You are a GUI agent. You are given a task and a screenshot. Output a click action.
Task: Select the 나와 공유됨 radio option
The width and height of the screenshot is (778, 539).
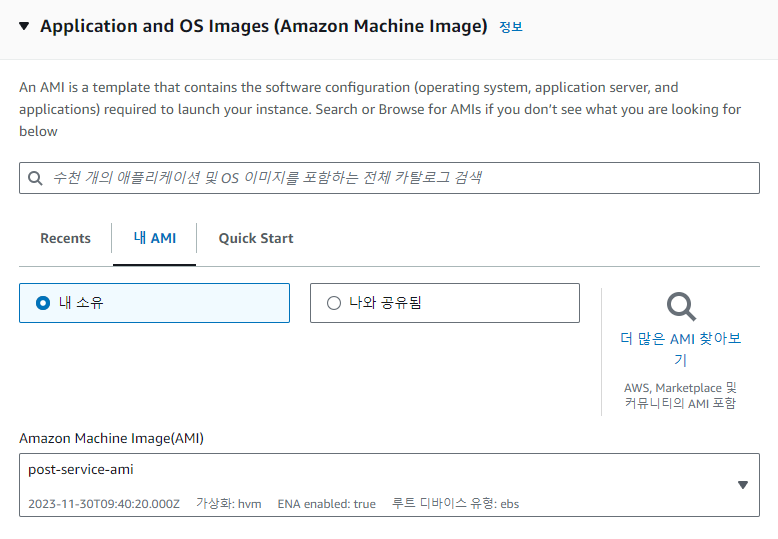445,303
